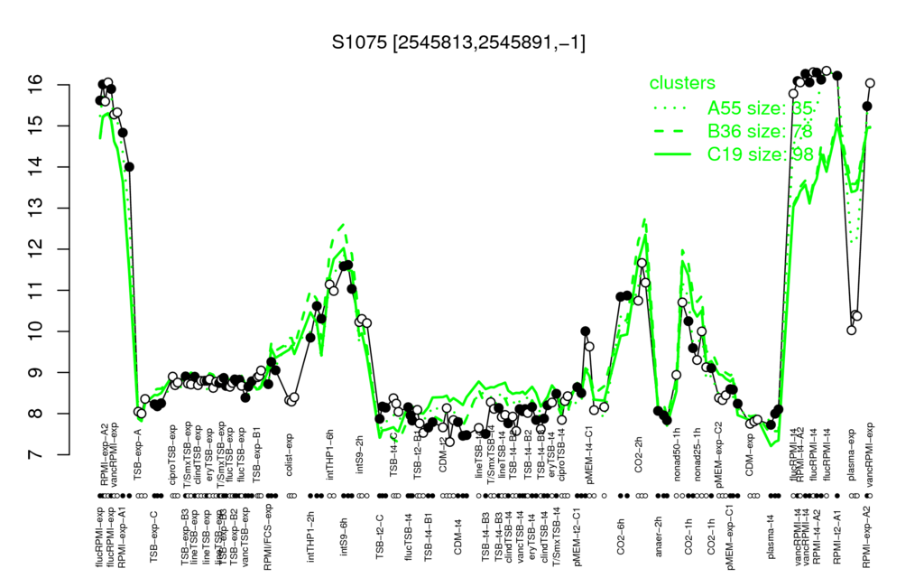
Task: Click the solid green C19 legend line
Action: pos(671,154)
